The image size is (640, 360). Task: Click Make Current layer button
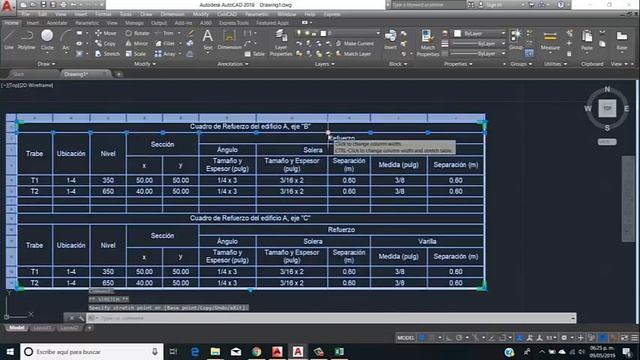[x=355, y=43]
